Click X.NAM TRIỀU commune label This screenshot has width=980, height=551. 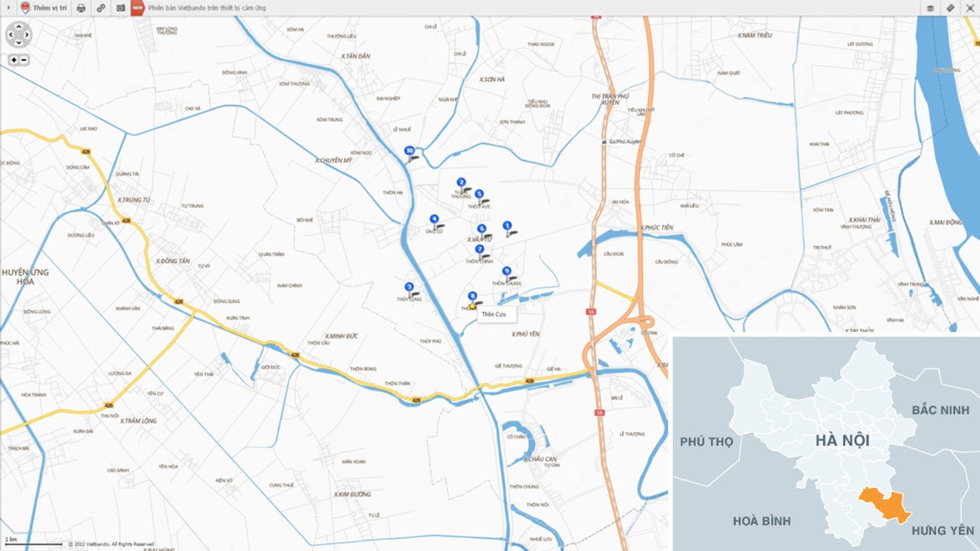pos(755,35)
